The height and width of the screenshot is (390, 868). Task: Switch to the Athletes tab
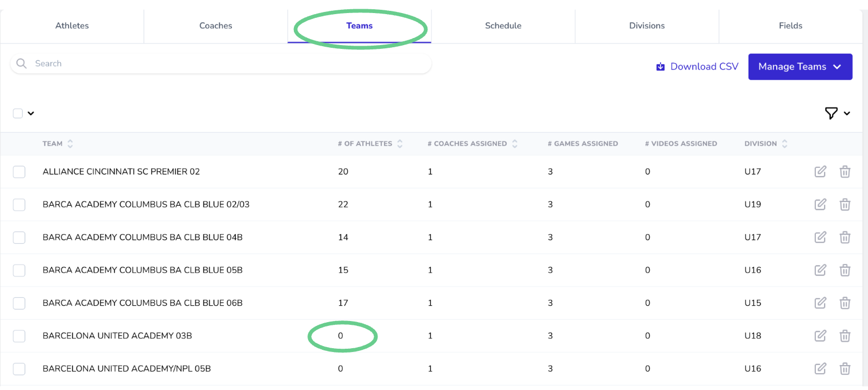[72, 26]
